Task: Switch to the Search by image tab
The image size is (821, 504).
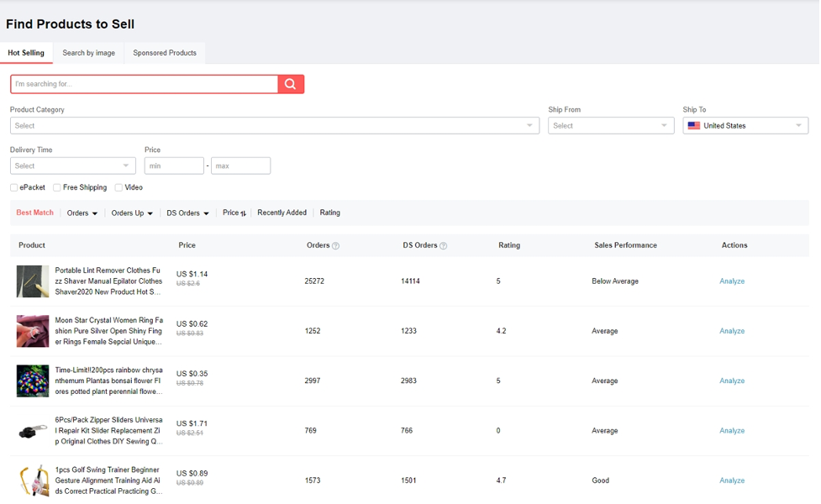Action: pos(88,53)
